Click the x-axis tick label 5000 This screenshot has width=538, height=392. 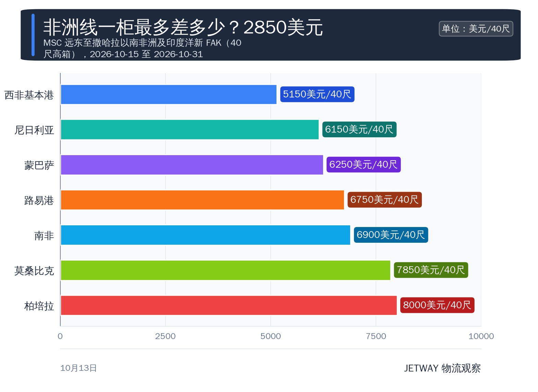(x=271, y=336)
